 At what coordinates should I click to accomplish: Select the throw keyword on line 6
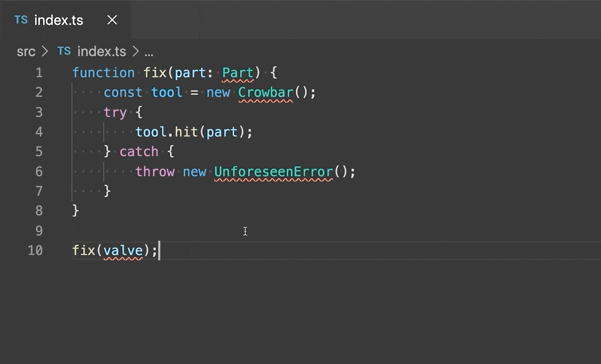point(155,171)
